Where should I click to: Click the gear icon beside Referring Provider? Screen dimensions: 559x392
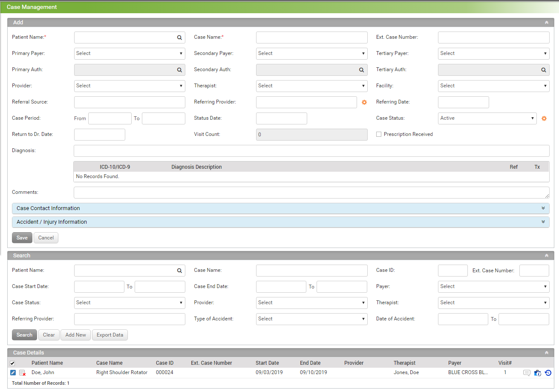click(x=365, y=102)
